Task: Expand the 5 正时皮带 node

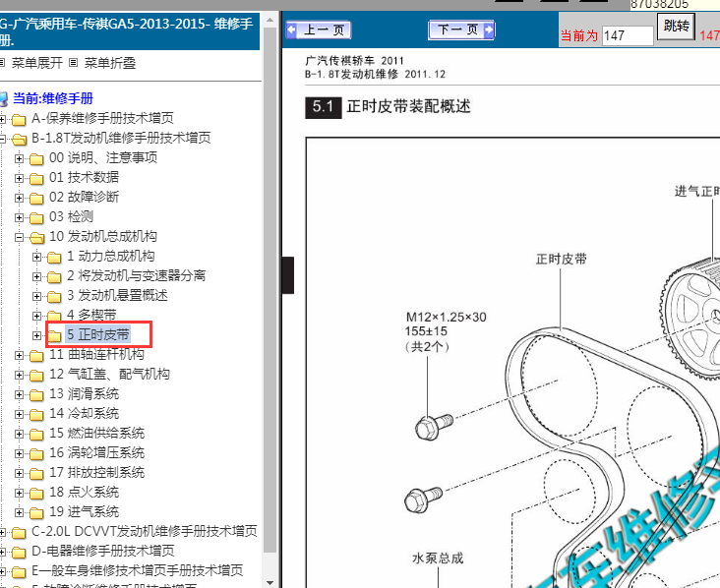Action: 36,335
